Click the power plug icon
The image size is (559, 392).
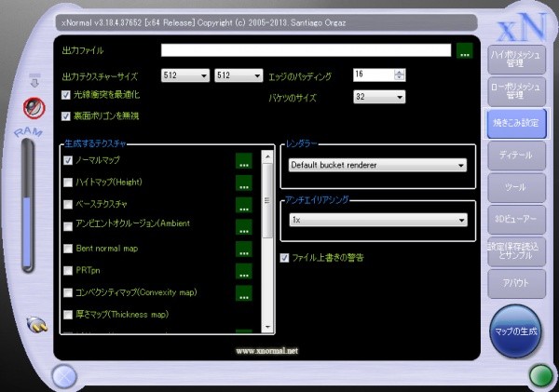37,325
